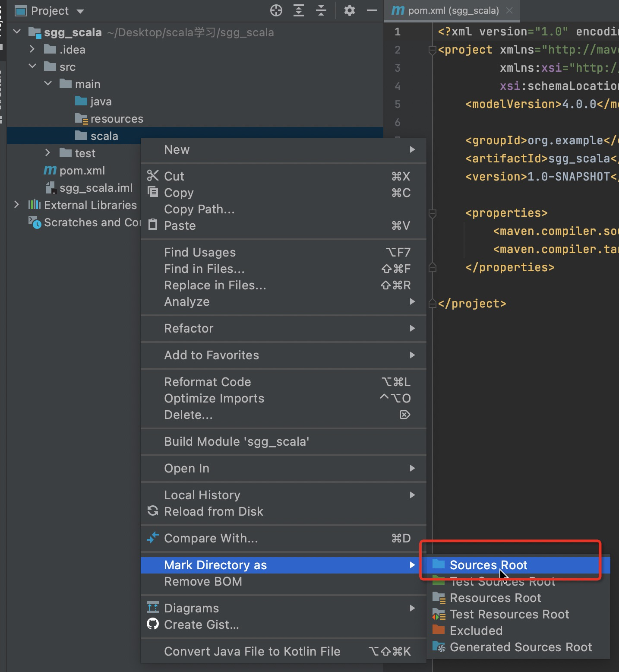Click the scissors Cut icon
Image resolution: width=619 pixels, height=672 pixels.
(x=153, y=175)
